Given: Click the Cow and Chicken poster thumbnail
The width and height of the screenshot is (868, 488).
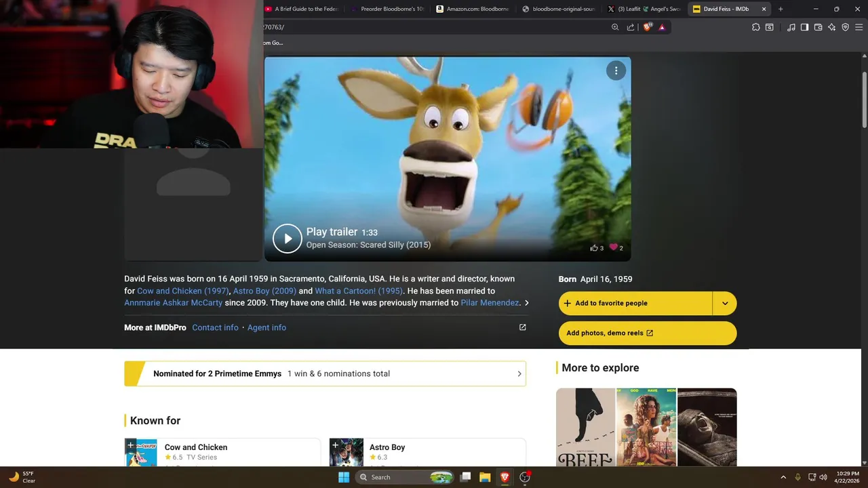Looking at the screenshot, I should 141,453.
